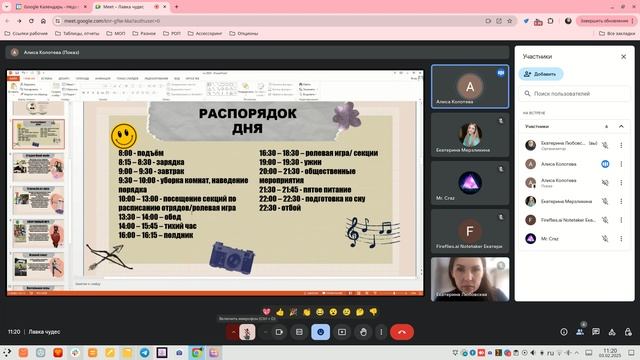Mute Екатерина Мерзликина in participants list

coord(605,201)
